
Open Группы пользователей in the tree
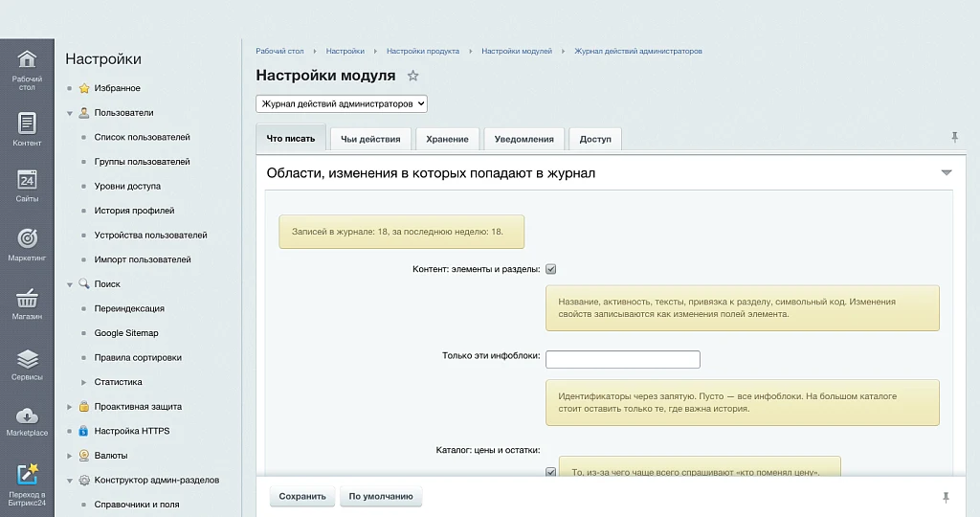[x=142, y=161]
